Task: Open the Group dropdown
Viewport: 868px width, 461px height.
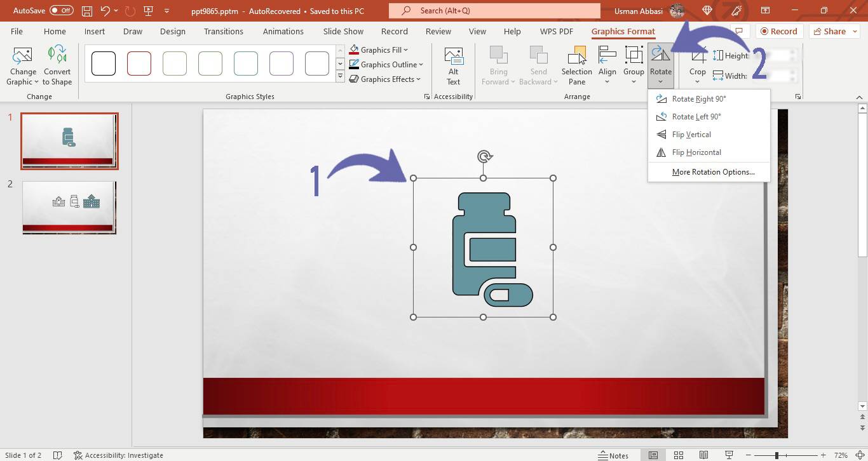Action: pos(634,66)
